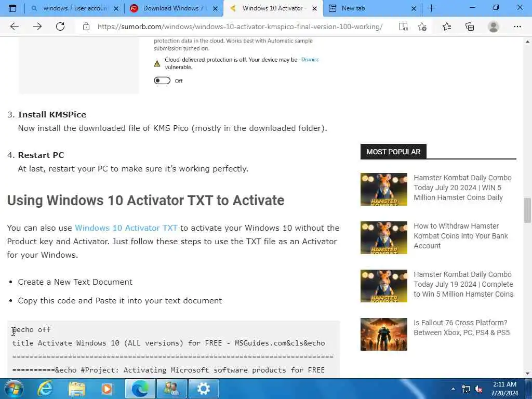
Task: Open Edge settings and more menu
Action: (517, 26)
